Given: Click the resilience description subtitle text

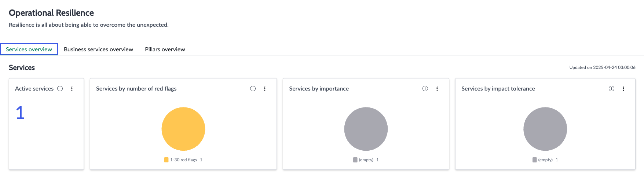Looking at the screenshot, I should pyautogui.click(x=89, y=25).
